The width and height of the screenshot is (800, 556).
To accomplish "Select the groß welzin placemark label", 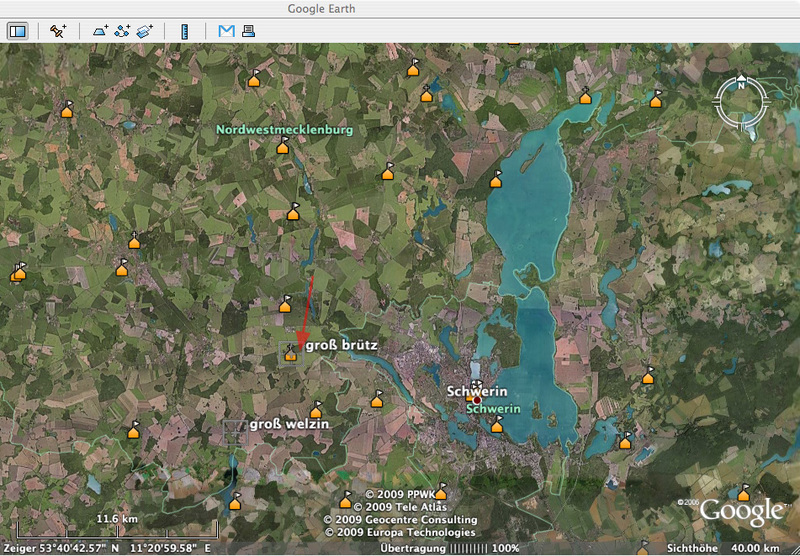I will tap(289, 424).
